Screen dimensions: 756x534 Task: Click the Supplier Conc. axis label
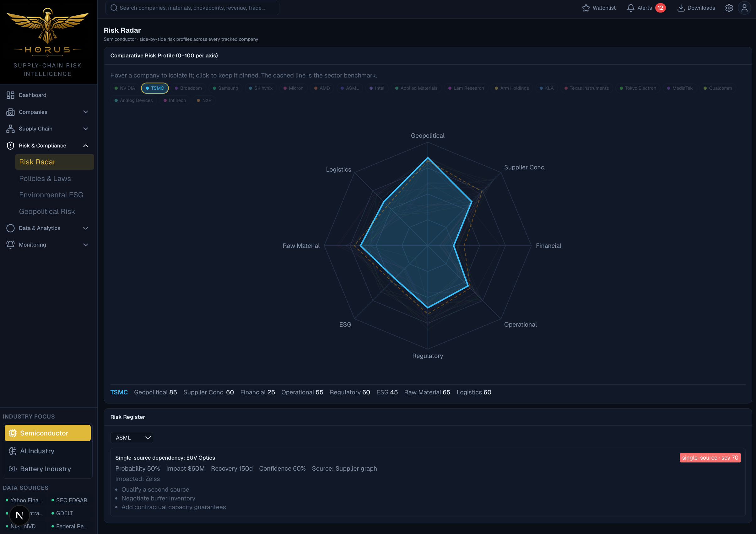[525, 167]
